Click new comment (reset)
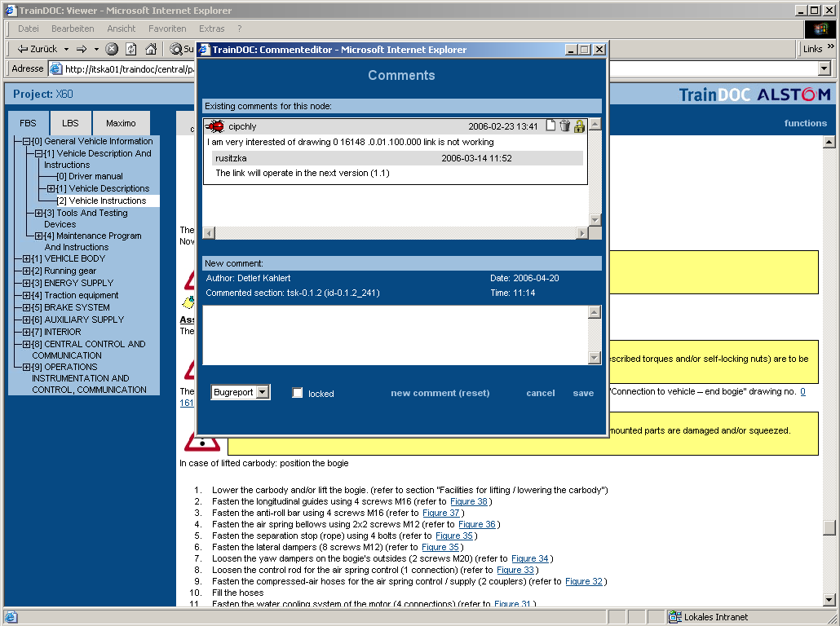 [x=440, y=393]
